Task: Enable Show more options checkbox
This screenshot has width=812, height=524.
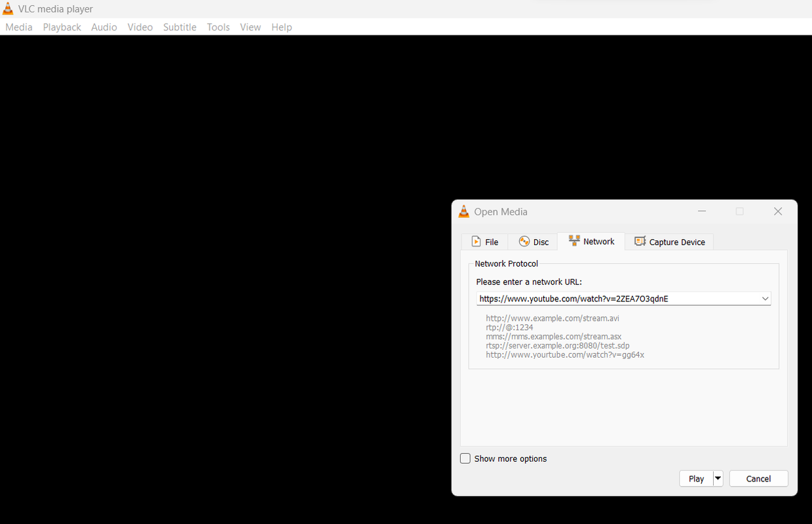Action: tap(465, 458)
